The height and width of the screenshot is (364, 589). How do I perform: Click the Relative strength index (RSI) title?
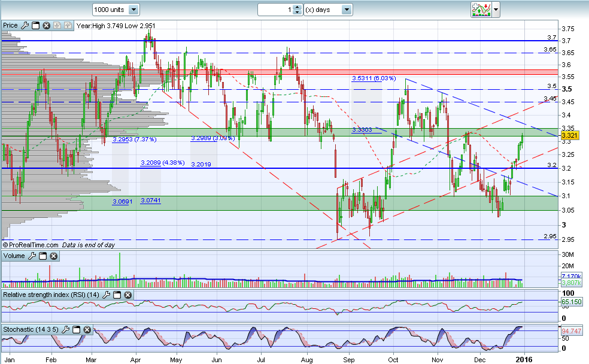pos(51,295)
